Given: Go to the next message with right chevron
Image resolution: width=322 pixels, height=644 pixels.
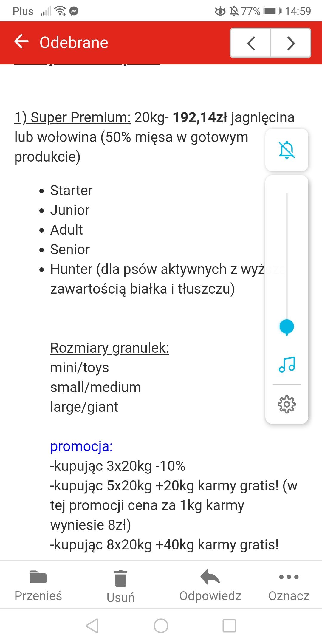Looking at the screenshot, I should pyautogui.click(x=291, y=43).
